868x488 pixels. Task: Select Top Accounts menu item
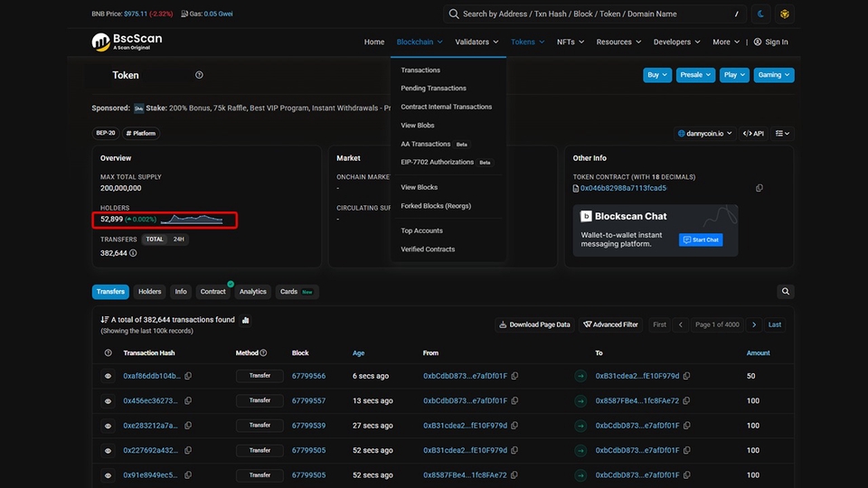click(421, 230)
